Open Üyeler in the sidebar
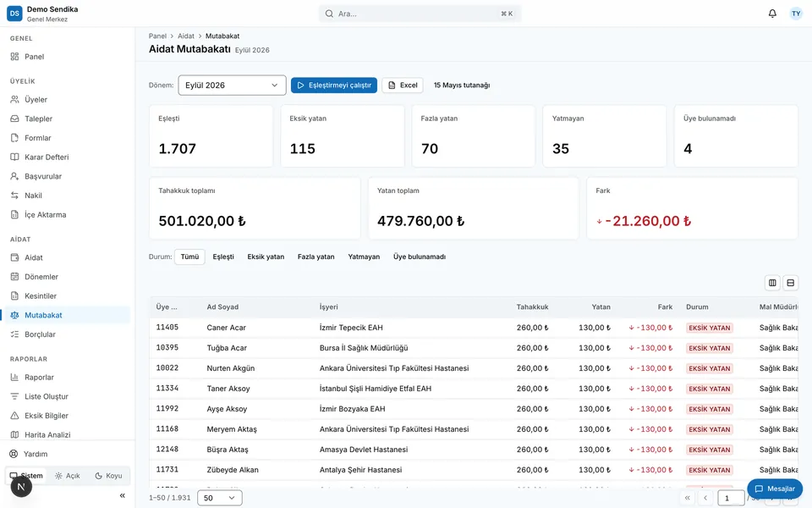 point(68,100)
